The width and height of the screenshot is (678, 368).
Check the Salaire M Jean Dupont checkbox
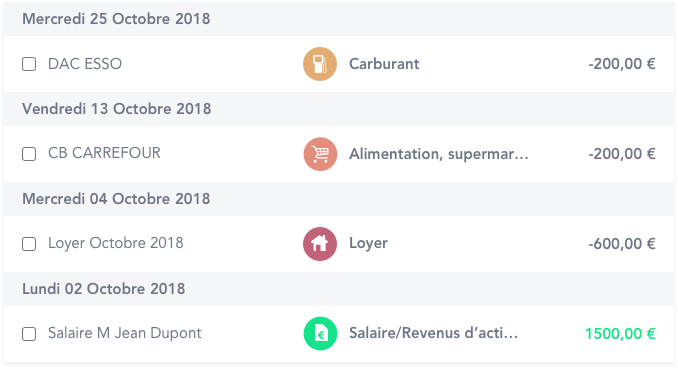click(29, 334)
